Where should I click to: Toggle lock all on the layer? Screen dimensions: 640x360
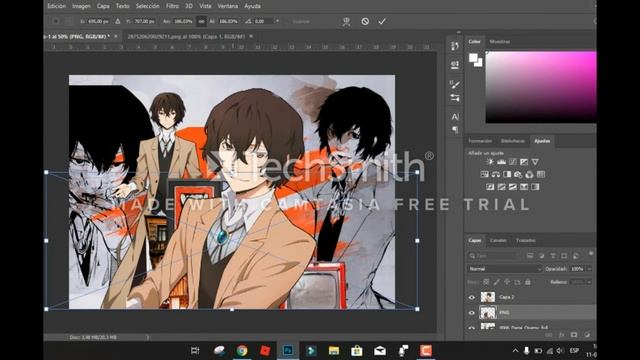(x=528, y=282)
